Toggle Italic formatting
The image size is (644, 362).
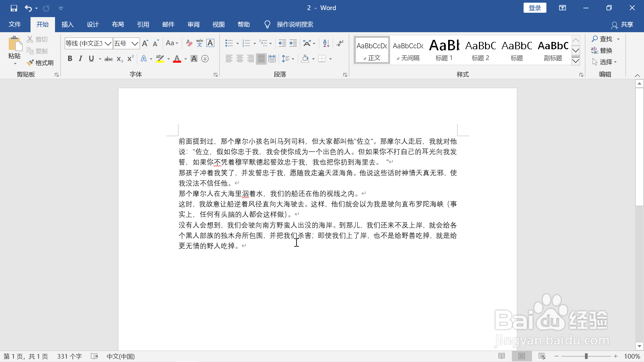click(x=80, y=59)
